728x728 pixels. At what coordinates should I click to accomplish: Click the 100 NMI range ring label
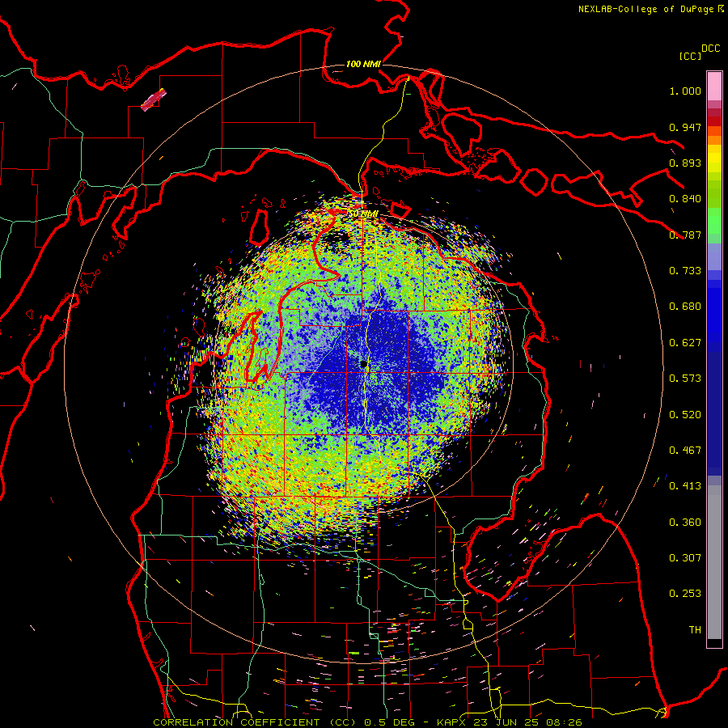[x=363, y=64]
